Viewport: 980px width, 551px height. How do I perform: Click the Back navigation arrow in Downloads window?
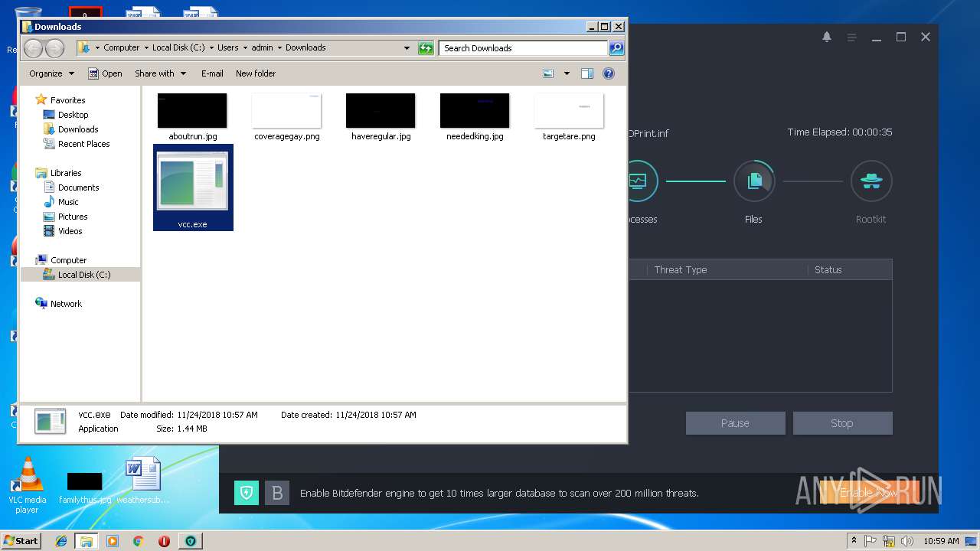point(33,48)
